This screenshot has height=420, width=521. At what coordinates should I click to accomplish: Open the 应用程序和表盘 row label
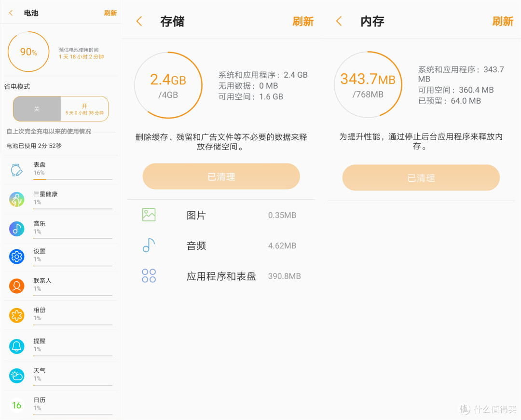221,276
